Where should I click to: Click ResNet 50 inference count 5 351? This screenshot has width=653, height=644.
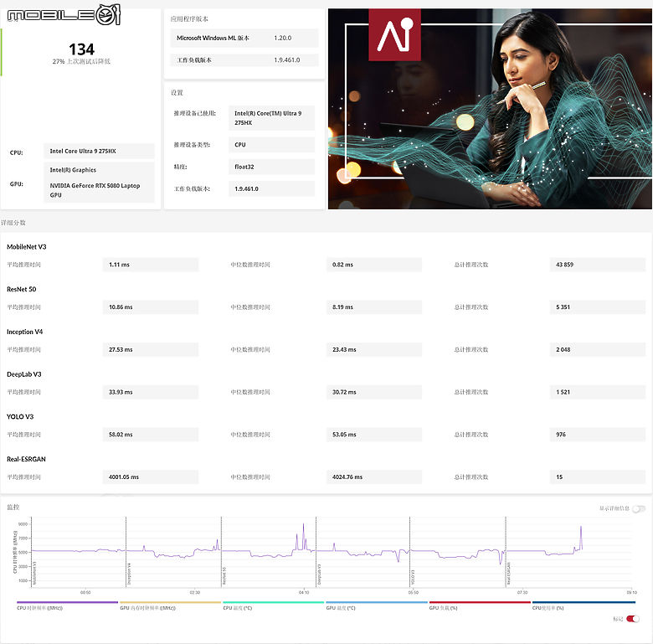coord(598,307)
